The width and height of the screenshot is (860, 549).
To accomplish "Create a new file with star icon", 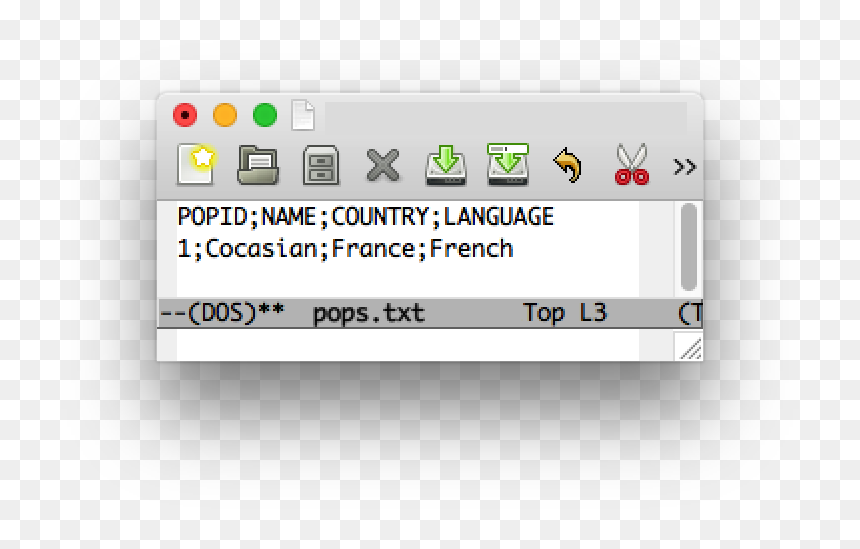I will tap(196, 164).
